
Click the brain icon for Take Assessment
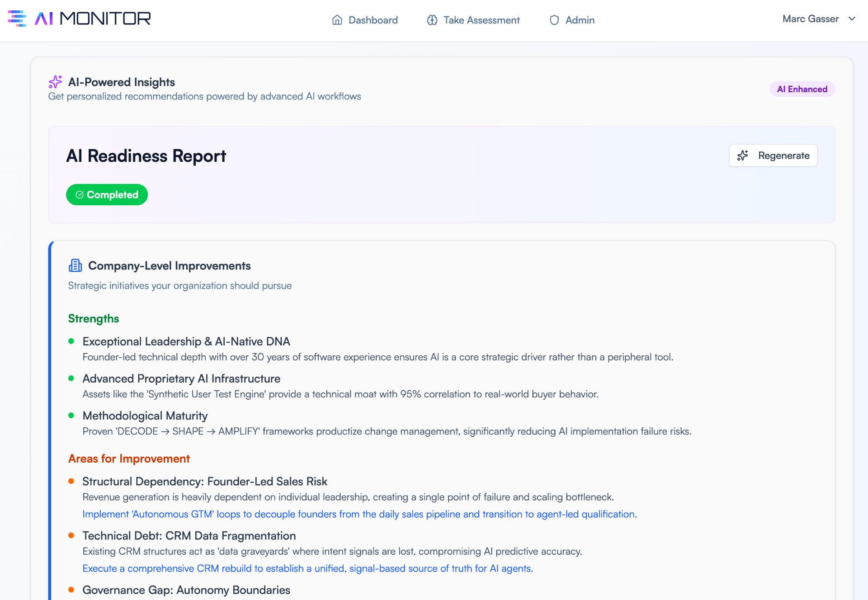[x=432, y=20]
